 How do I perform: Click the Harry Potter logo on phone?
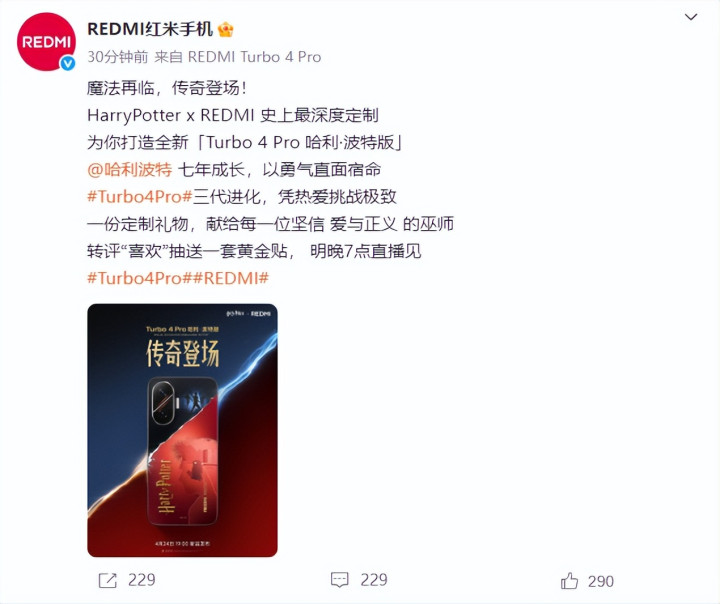pyautogui.click(x=165, y=486)
